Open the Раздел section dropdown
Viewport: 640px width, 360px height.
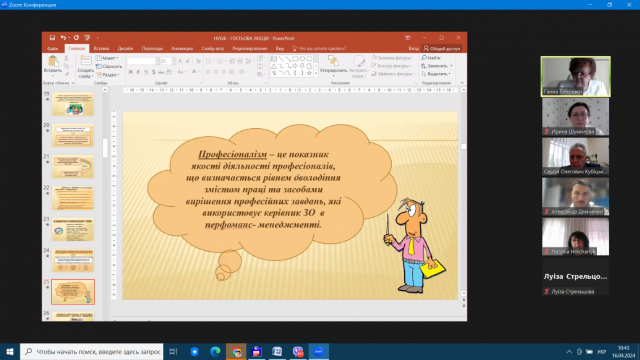coord(108,75)
